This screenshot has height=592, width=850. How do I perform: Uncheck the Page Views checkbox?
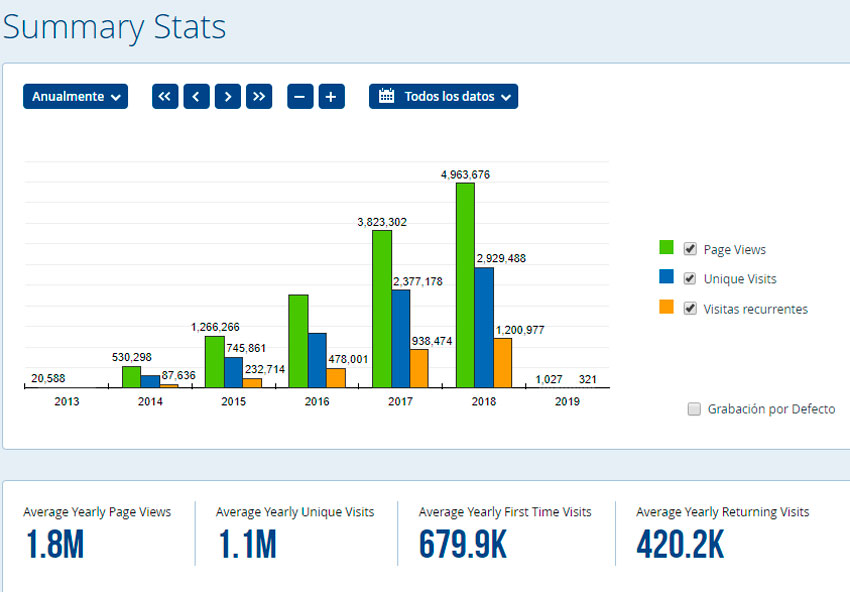coord(690,249)
